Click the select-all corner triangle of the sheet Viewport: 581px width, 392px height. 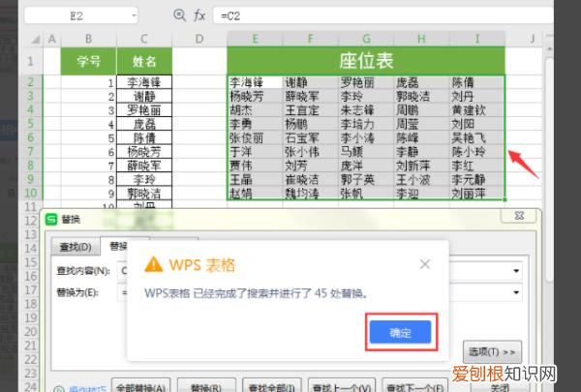click(x=35, y=39)
